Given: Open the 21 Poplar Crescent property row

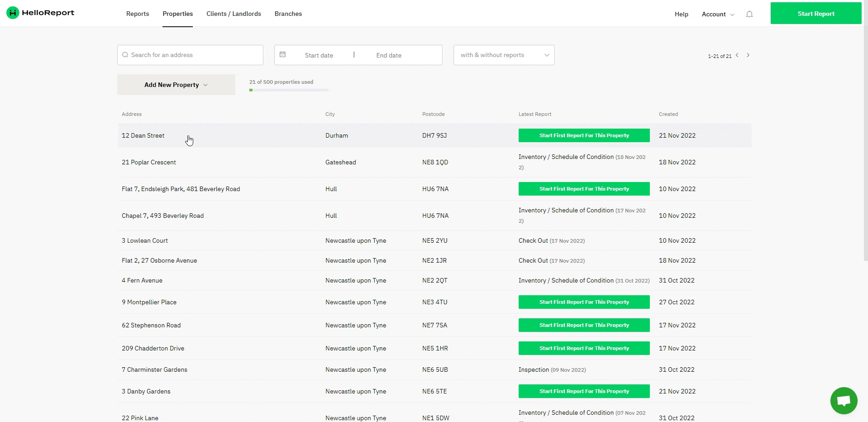Looking at the screenshot, I should pyautogui.click(x=149, y=162).
